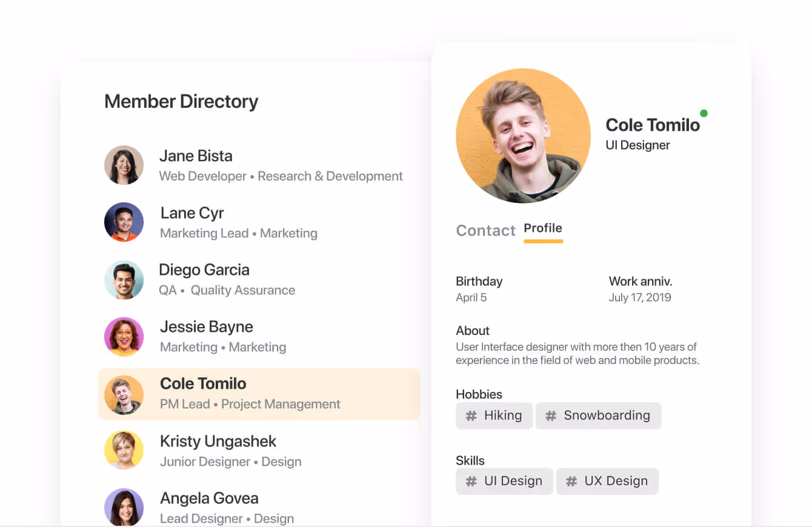Switch to the Contact tab
Image resolution: width=812 pixels, height=527 pixels.
pyautogui.click(x=485, y=231)
